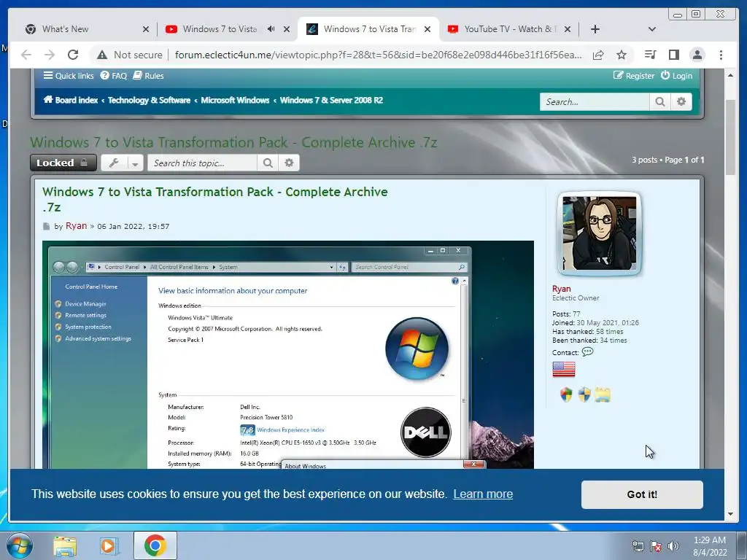Toggle the Chrome side panel icon
The height and width of the screenshot is (560, 747).
pyautogui.click(x=673, y=55)
